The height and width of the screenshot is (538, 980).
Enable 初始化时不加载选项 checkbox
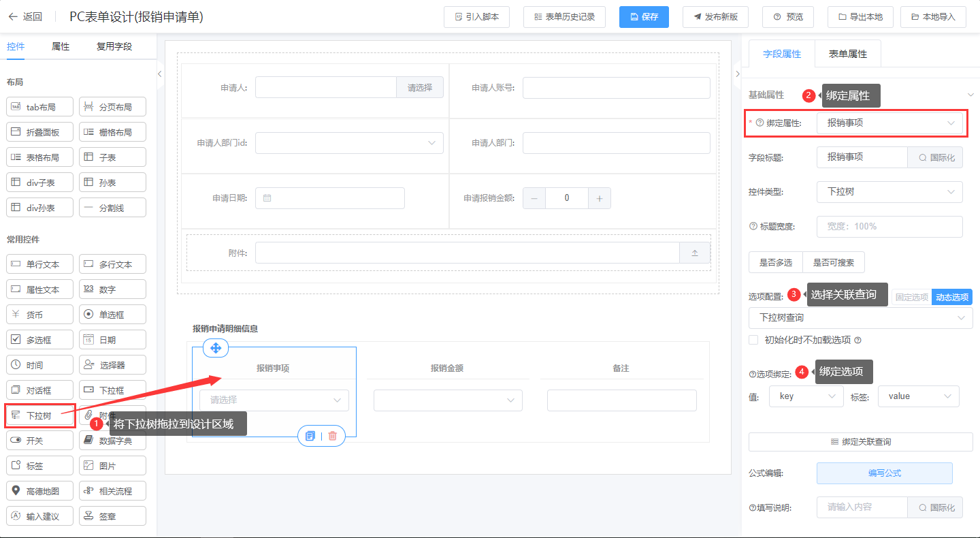(753, 340)
